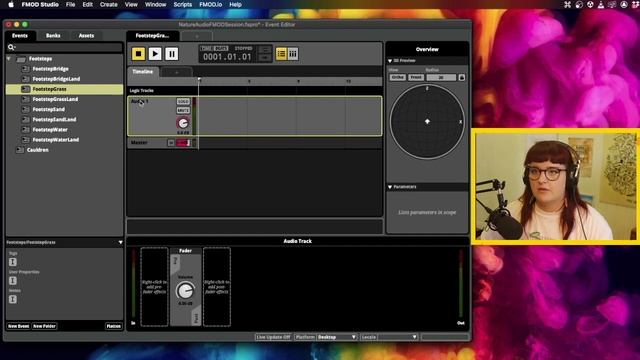Open the Scripts menu

point(182,4)
